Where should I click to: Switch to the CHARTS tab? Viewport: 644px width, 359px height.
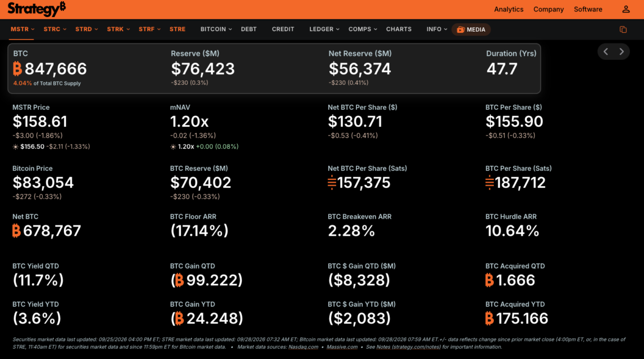coord(398,29)
